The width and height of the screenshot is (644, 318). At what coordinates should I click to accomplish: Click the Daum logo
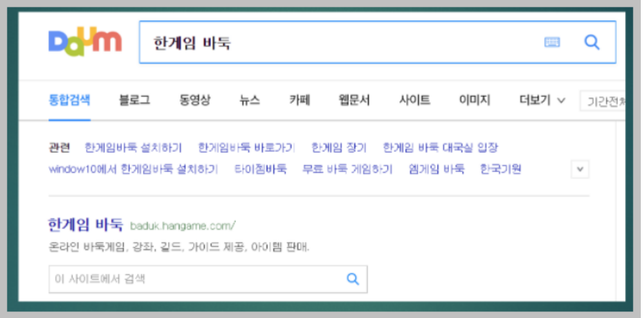(x=85, y=41)
